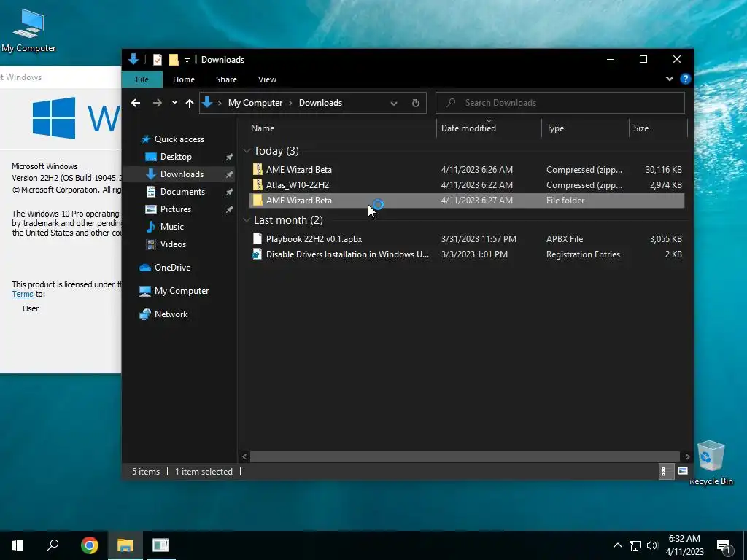Open taskbar Search magnifier
The height and width of the screenshot is (560, 747).
(x=53, y=545)
